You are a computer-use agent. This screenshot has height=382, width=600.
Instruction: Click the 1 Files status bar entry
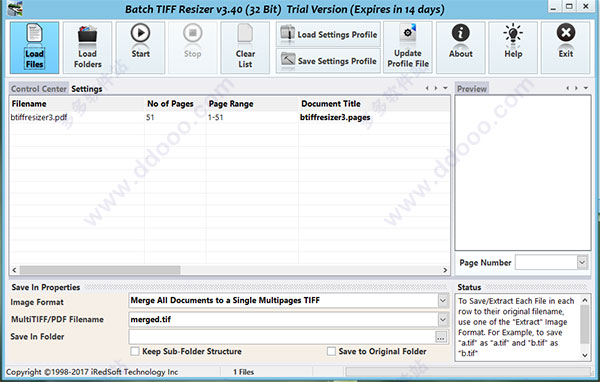pos(243,372)
